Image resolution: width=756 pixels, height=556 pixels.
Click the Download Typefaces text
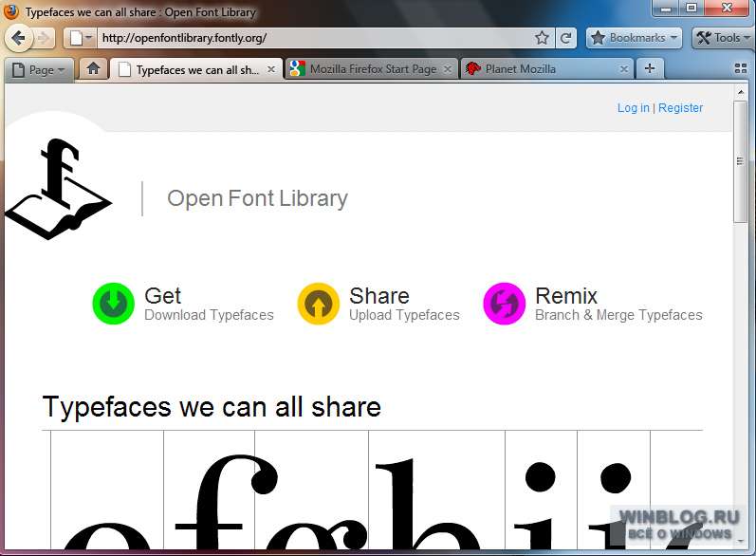(209, 315)
